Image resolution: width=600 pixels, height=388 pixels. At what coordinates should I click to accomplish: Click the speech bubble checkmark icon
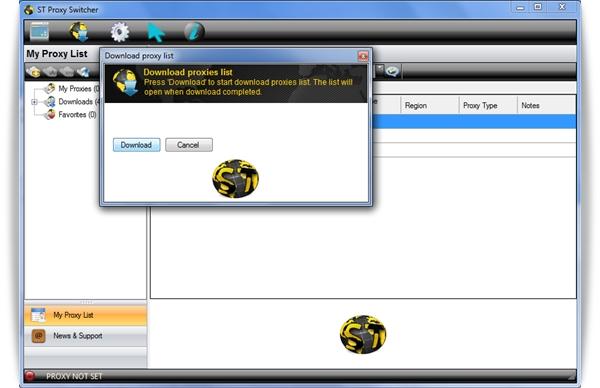point(393,71)
